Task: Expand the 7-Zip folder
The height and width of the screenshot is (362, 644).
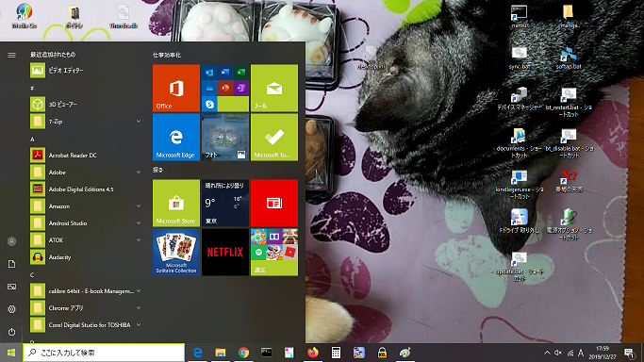Action: pyautogui.click(x=86, y=122)
